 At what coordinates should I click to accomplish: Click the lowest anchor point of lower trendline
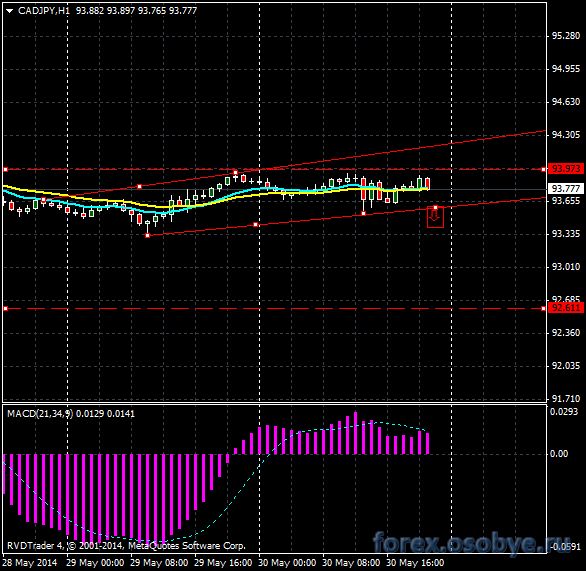tap(148, 235)
